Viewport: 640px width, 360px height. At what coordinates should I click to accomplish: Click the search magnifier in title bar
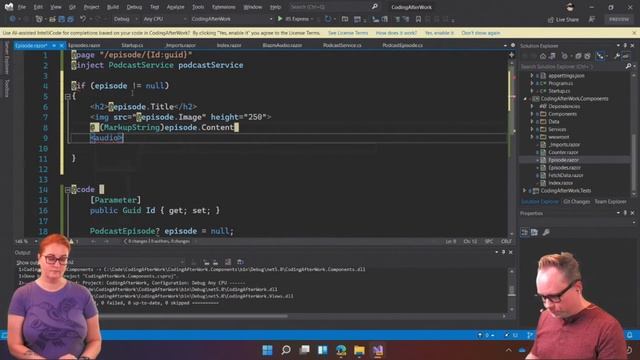pyautogui.click(x=375, y=7)
